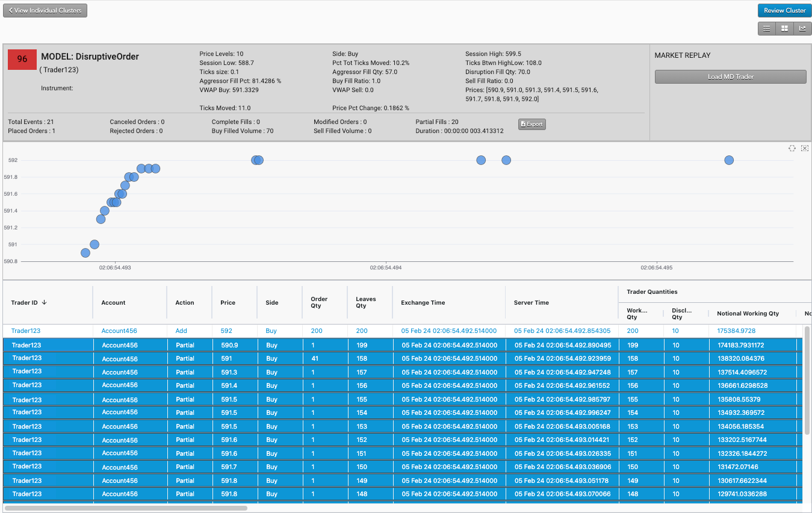The image size is (812, 513).
Task: Click the MODEL: DisruptiveOrder title
Action: (90, 57)
